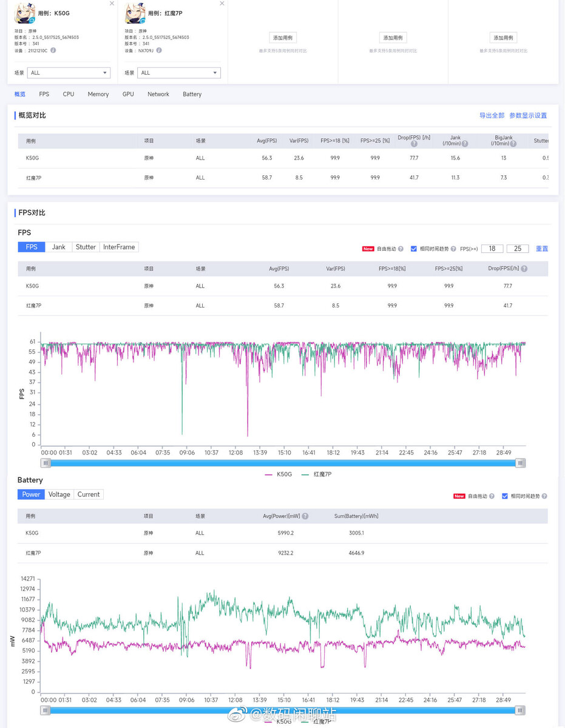
Task: Click the 7.3 BigJank value for 红魔7P
Action: 504,178
